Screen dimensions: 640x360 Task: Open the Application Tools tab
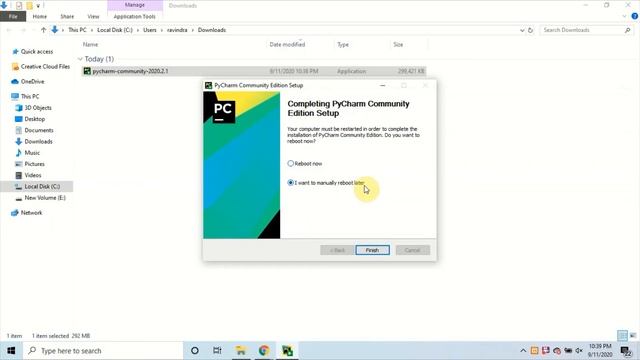[x=134, y=16]
